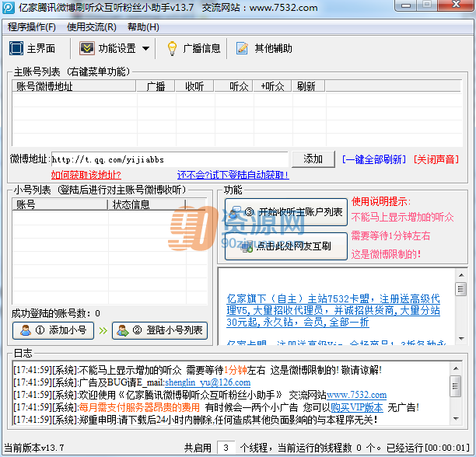Click the 购买VIP版本 link
This screenshot has width=476, height=457.
click(357, 407)
